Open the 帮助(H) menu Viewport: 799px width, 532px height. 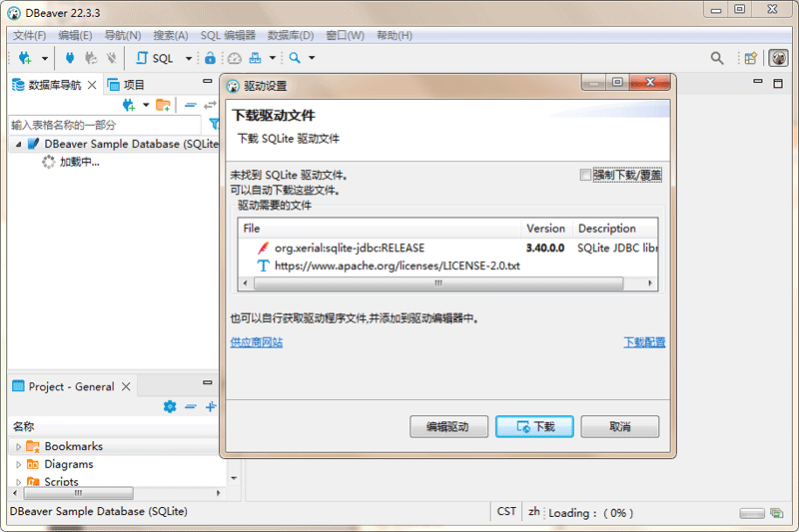point(395,35)
